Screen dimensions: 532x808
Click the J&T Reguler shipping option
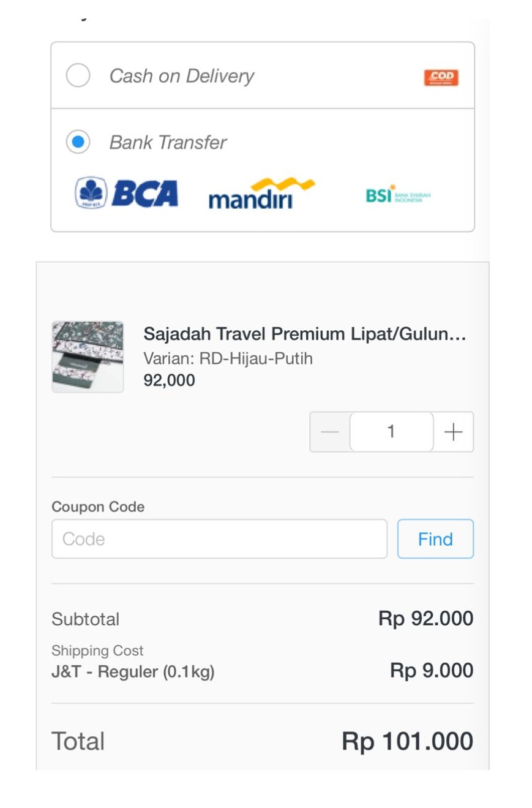tap(133, 671)
